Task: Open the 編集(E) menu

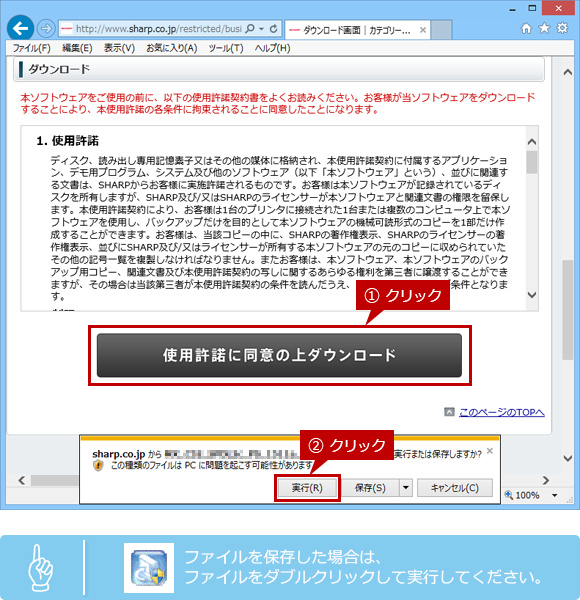Action: point(77,48)
